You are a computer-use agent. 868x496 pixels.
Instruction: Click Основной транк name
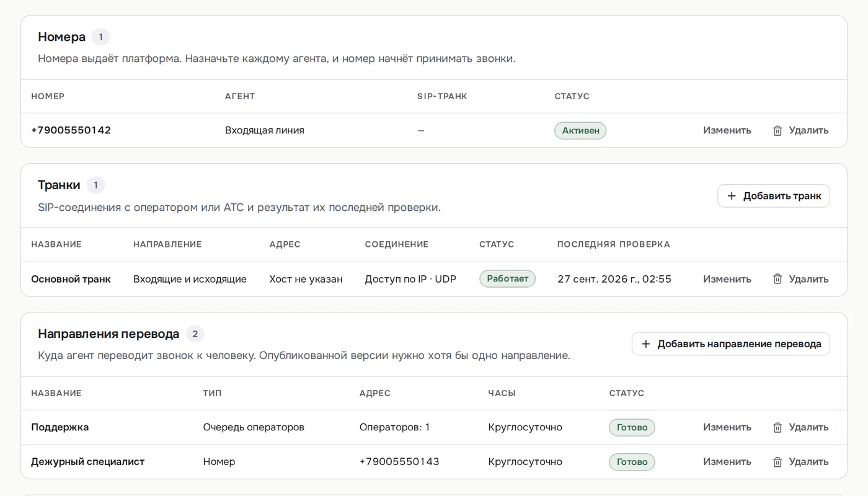(71, 279)
